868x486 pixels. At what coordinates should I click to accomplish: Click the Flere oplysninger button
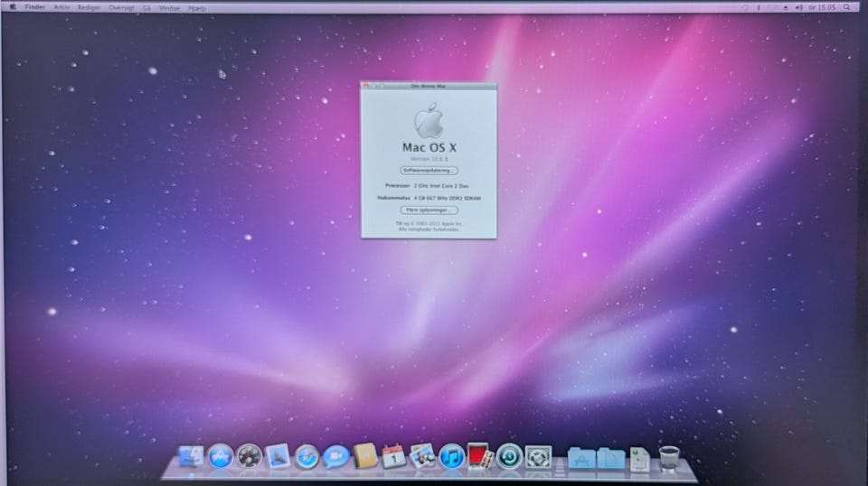[429, 210]
